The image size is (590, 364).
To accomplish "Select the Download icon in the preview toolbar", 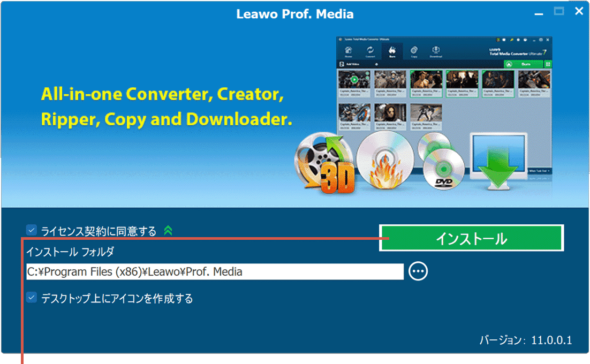I will click(436, 50).
